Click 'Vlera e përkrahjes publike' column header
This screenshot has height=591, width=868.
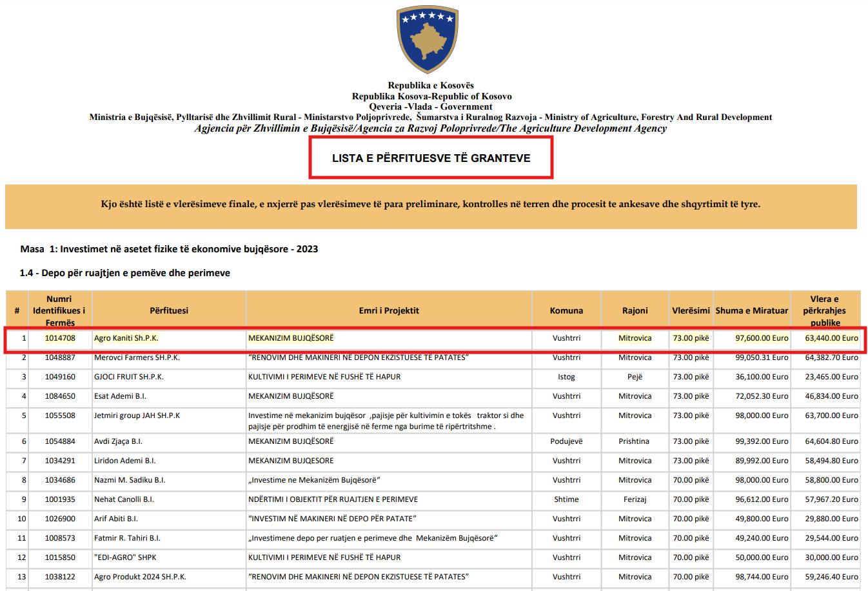[825, 310]
